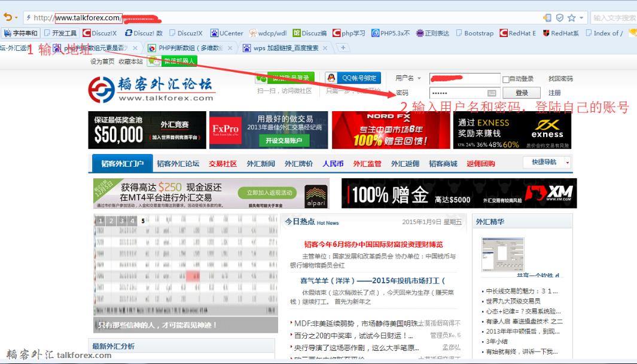Click the 设为首页 link

[x=102, y=62]
